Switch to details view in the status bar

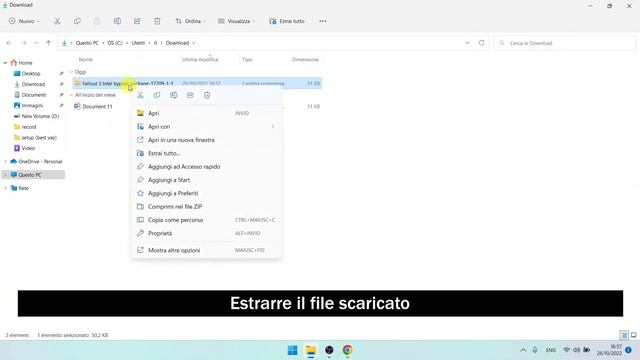click(624, 335)
